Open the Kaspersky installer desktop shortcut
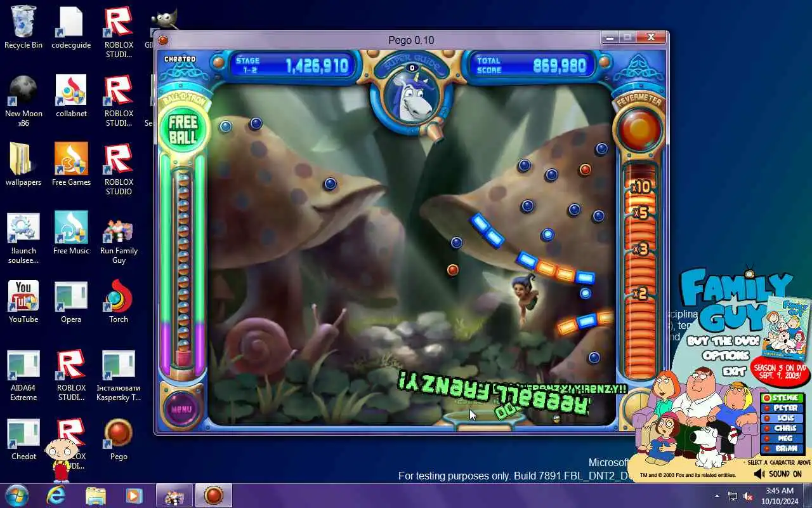 click(119, 375)
